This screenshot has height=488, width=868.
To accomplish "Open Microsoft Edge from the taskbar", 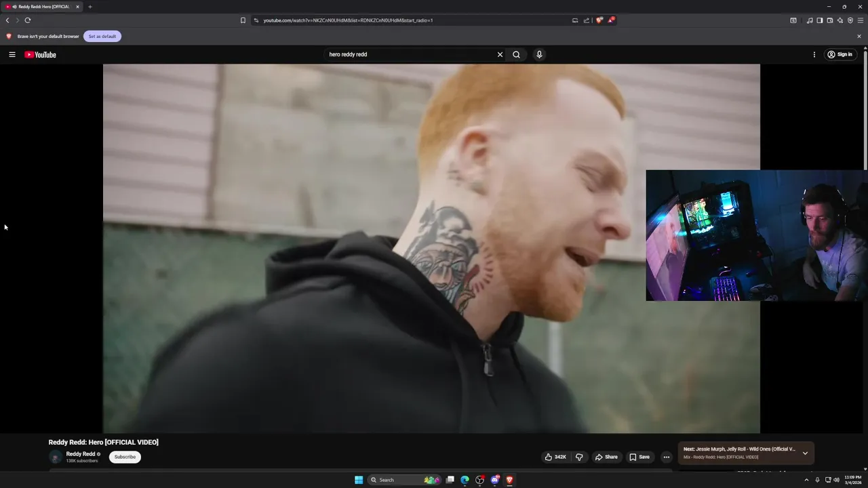I will (x=465, y=480).
